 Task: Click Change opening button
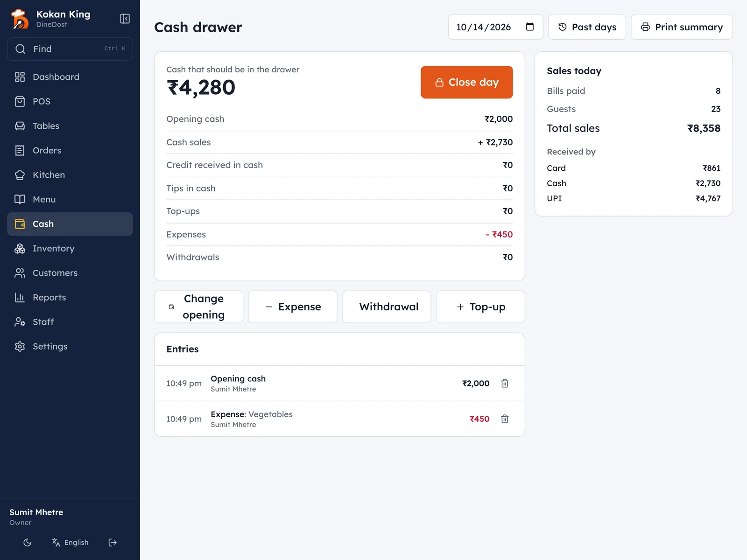pos(199,307)
